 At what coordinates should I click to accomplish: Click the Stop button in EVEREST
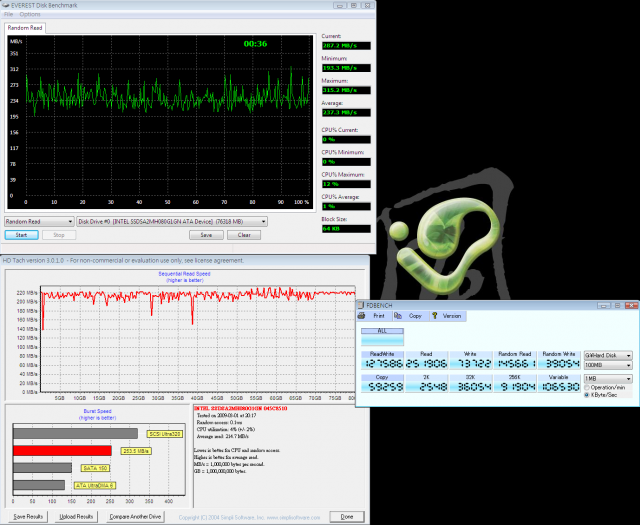(x=59, y=235)
